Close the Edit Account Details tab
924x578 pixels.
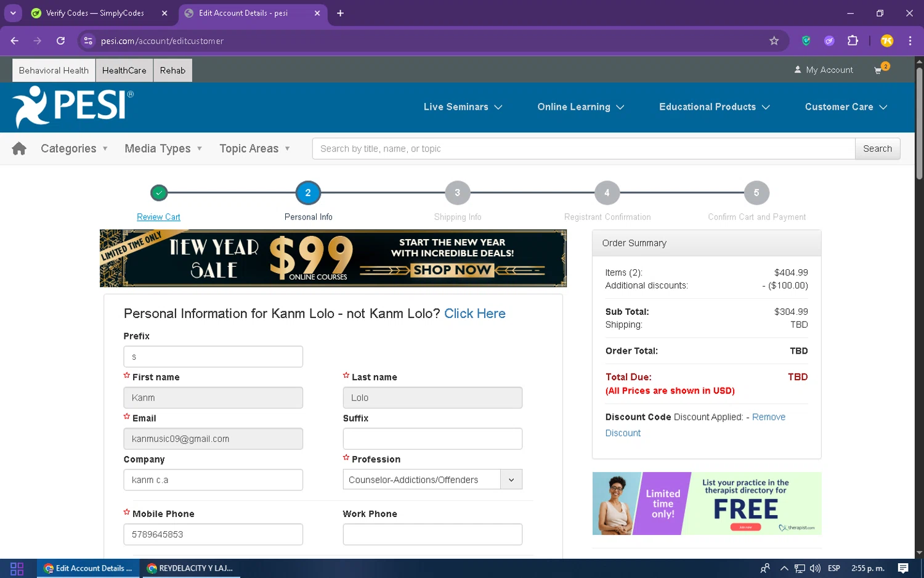click(317, 13)
